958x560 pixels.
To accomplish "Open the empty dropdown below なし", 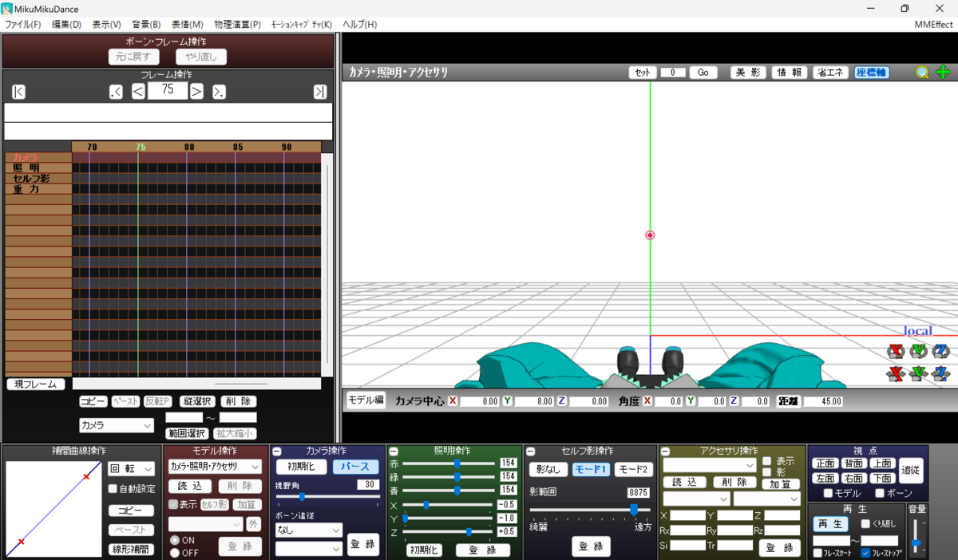I will point(309,549).
